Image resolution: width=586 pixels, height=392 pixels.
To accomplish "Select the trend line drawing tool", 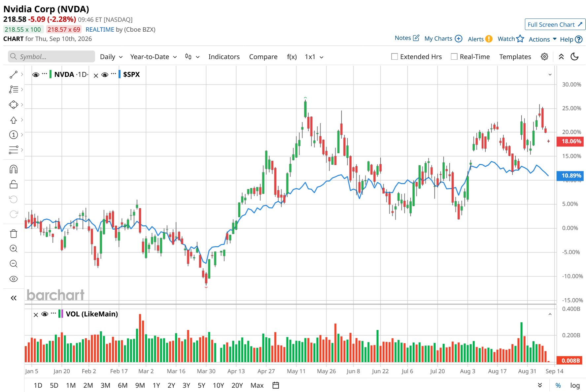I will [14, 75].
